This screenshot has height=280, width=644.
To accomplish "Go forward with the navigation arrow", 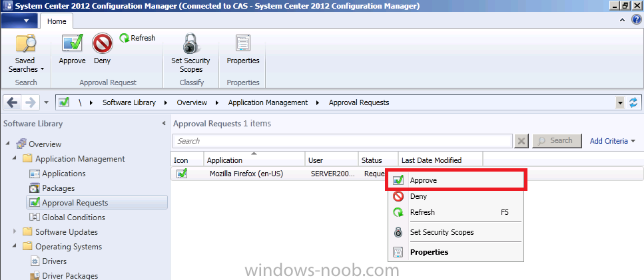I will point(31,102).
